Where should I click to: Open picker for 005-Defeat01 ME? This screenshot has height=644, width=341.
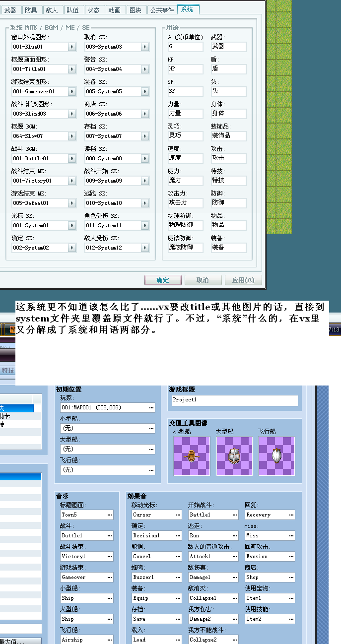click(72, 203)
